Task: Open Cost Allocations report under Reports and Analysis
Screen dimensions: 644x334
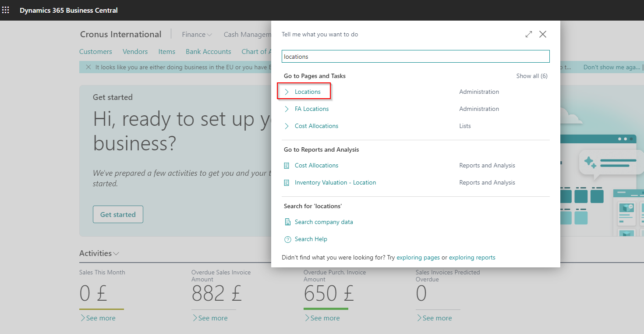Action: coord(316,165)
